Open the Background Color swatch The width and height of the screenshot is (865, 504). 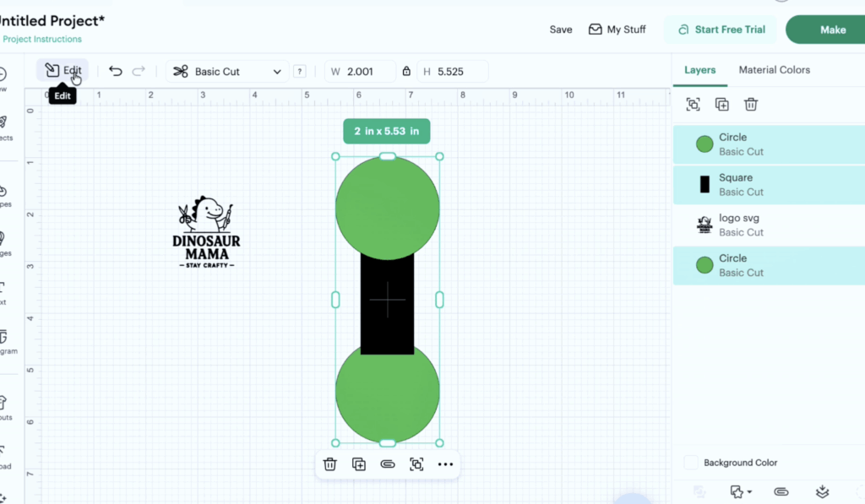(691, 463)
